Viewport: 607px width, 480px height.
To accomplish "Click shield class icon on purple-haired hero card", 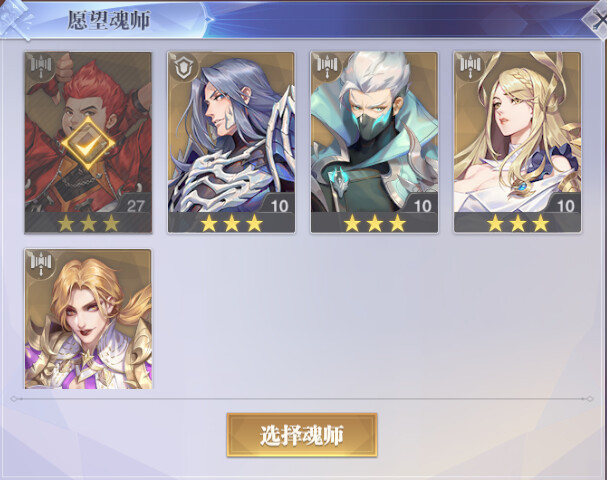I will [184, 66].
